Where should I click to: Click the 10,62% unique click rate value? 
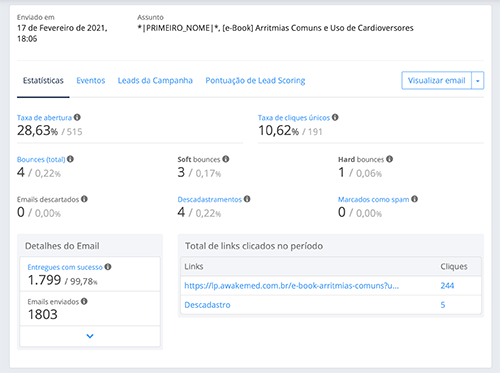(279, 130)
